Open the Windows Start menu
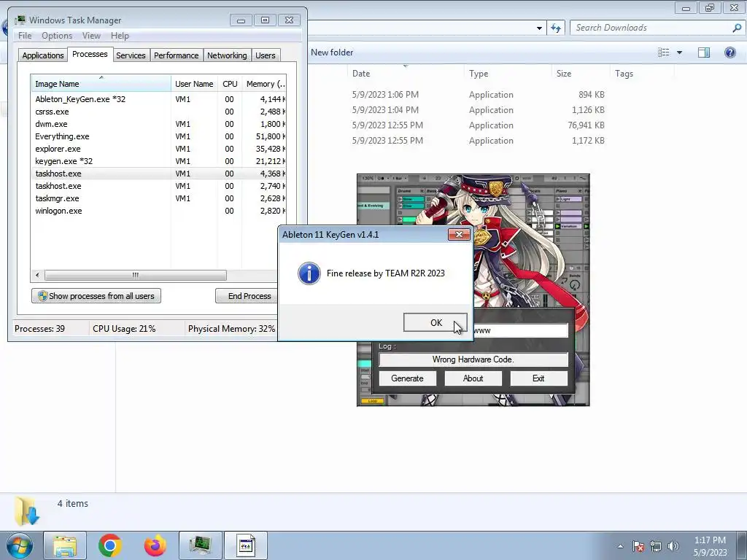 pos(20,545)
